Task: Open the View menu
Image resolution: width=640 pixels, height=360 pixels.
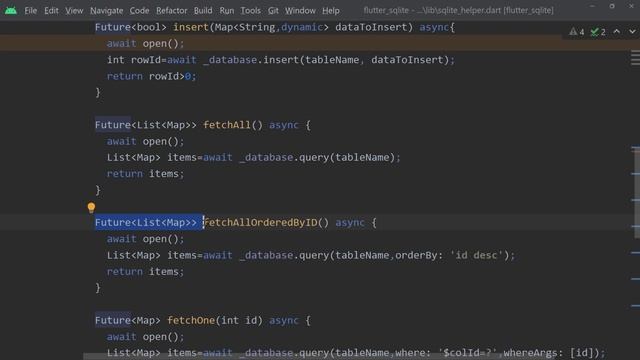Action: [x=74, y=11]
